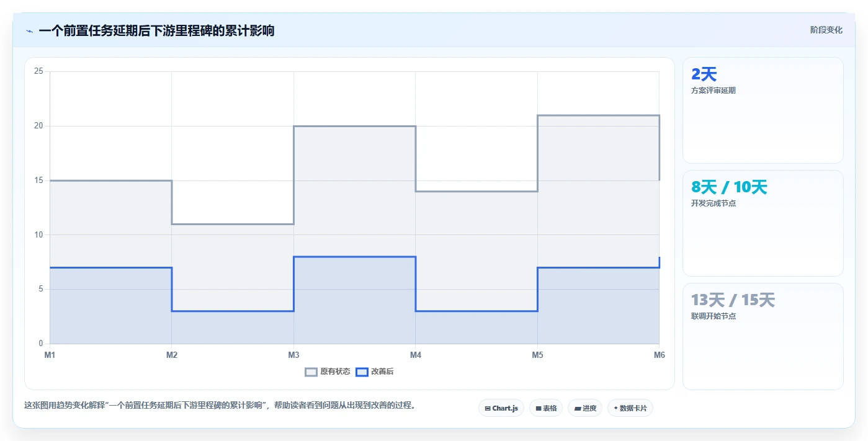The image size is (868, 441).
Task: Click the 联调开始节点 caption text
Action: point(714,316)
